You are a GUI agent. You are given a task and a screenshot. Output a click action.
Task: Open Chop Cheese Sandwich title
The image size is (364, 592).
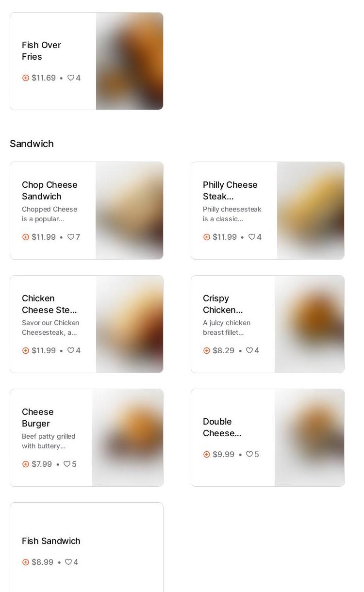50,190
